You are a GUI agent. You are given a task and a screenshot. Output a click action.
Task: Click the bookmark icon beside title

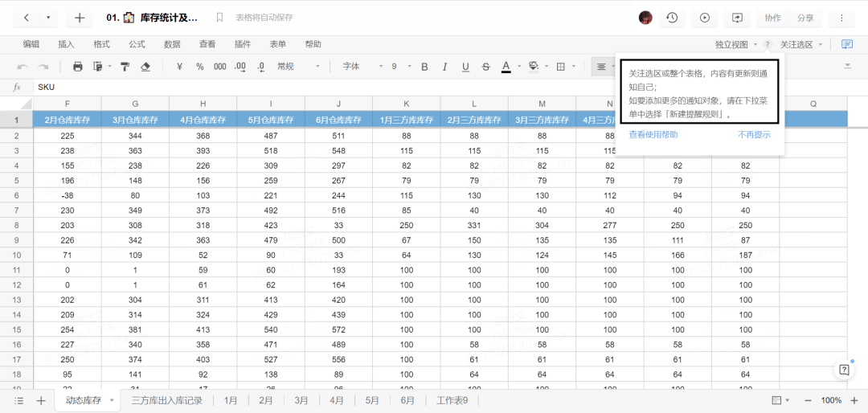tap(219, 18)
